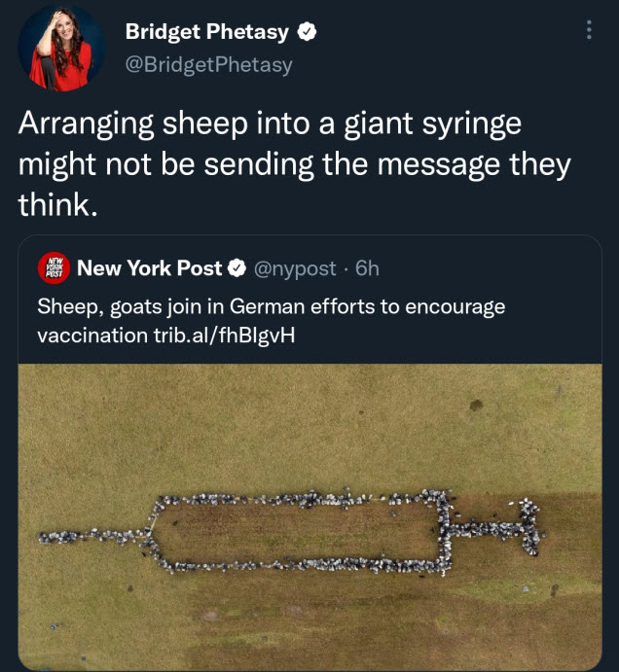
Task: Open the three-dot more options menu
Action: click(589, 30)
